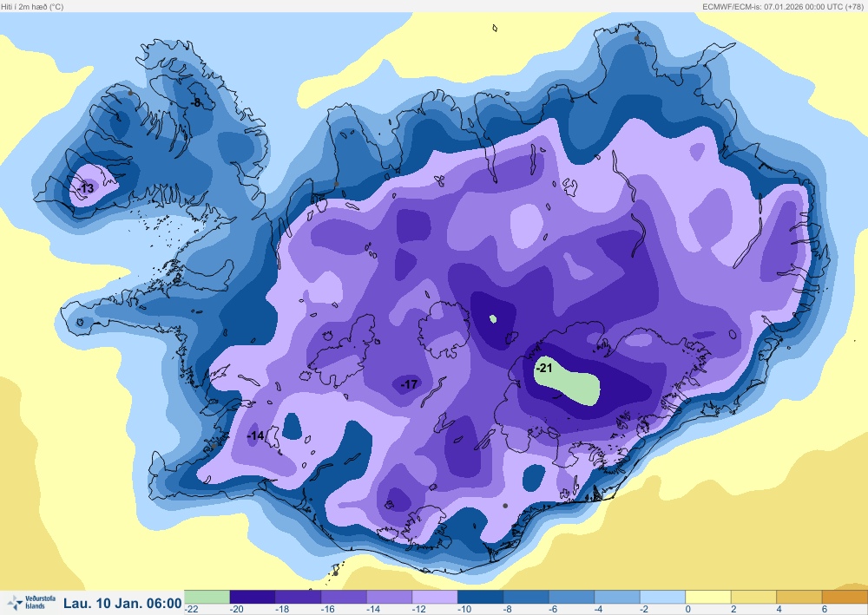The image size is (868, 615).
Task: Select the palest lilac -12 to -10 swatch
Action: [x=435, y=597]
